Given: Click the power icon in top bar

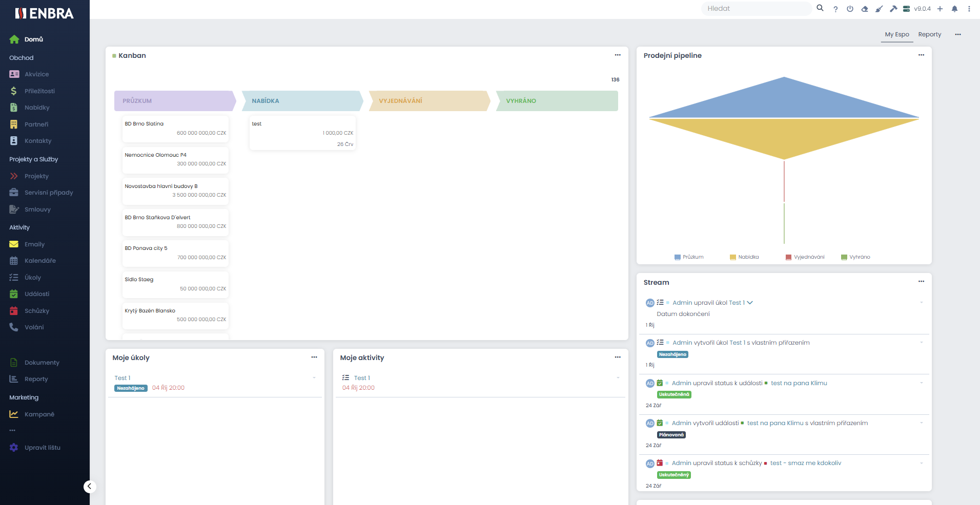Looking at the screenshot, I should (850, 9).
